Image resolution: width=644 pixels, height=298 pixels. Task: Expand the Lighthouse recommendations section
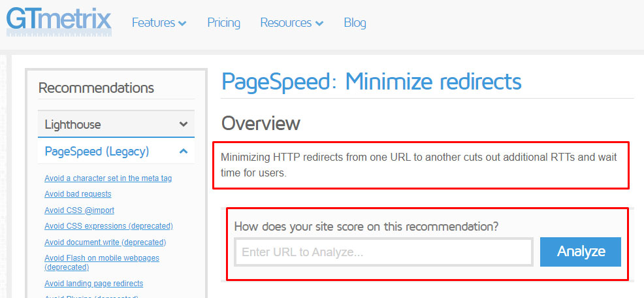click(116, 125)
